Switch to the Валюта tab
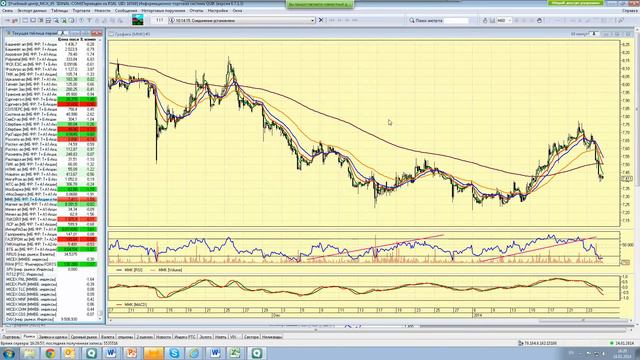This screenshot has width=640, height=360. pos(107,337)
